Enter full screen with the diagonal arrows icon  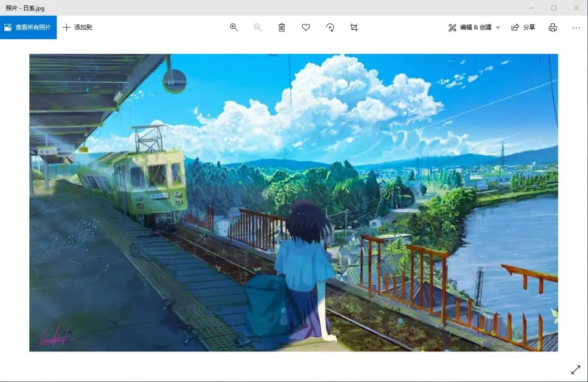pyautogui.click(x=575, y=369)
